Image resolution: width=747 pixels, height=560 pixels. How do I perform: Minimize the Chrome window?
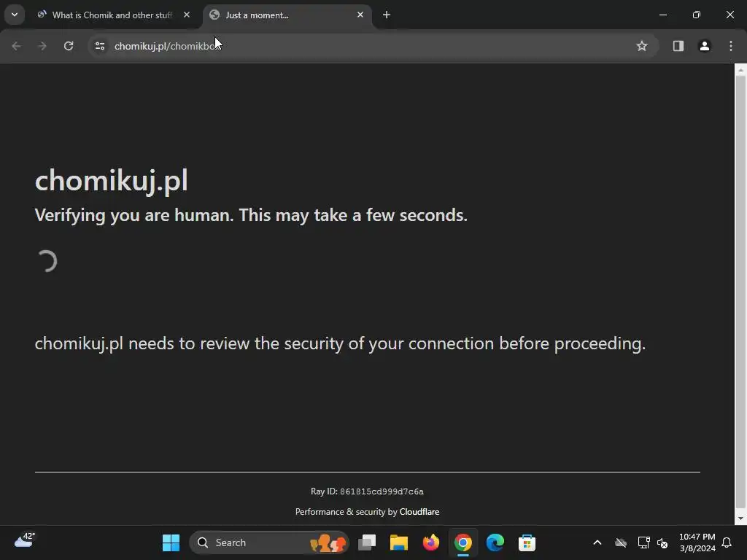click(x=662, y=15)
